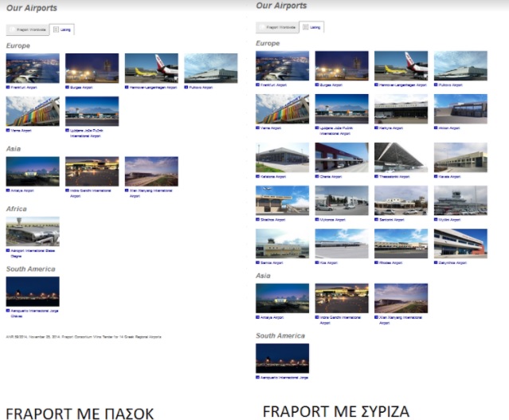Open Kefalonia Airport photo

click(283, 157)
